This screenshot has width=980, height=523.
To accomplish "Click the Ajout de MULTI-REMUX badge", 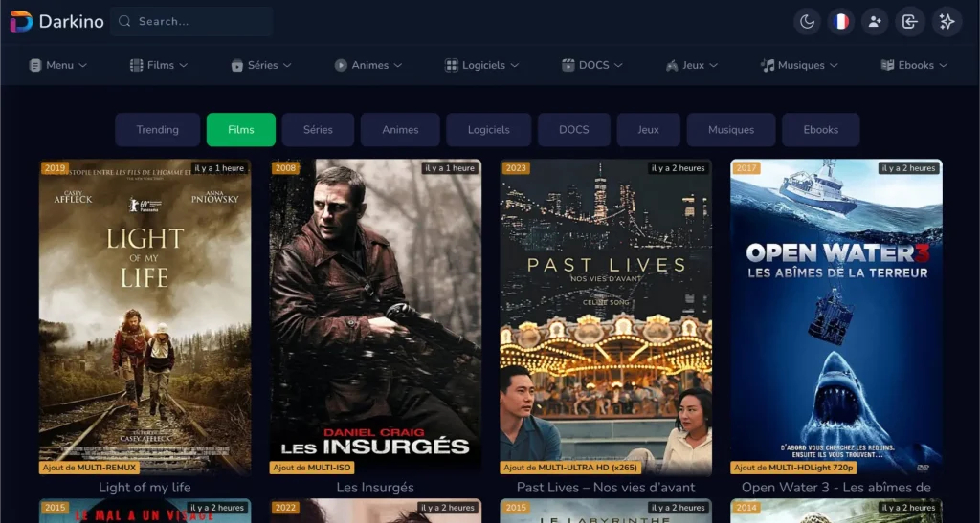I will [89, 468].
